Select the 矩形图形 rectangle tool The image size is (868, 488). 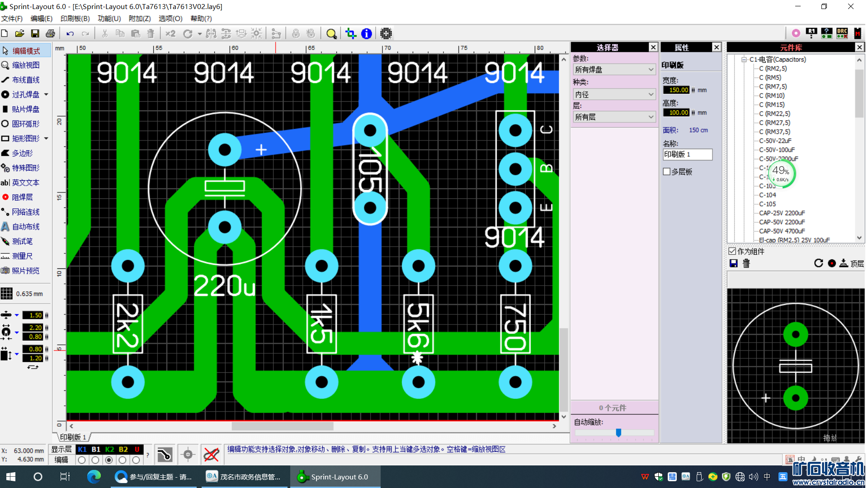click(x=21, y=139)
